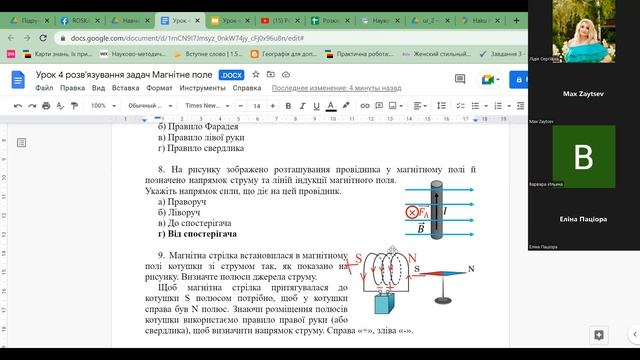This screenshot has height=360, width=640.
Task: Open the Вид menu
Action: tap(98, 88)
